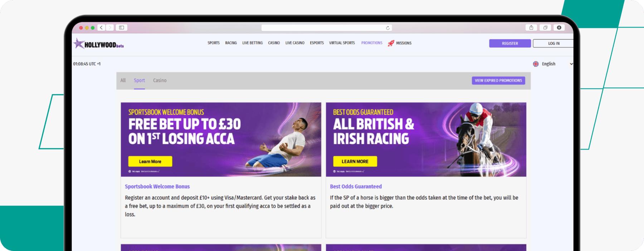The image size is (644, 251).
Task: Click the Sportsbook Welcome Bonus description text
Action: [220, 206]
